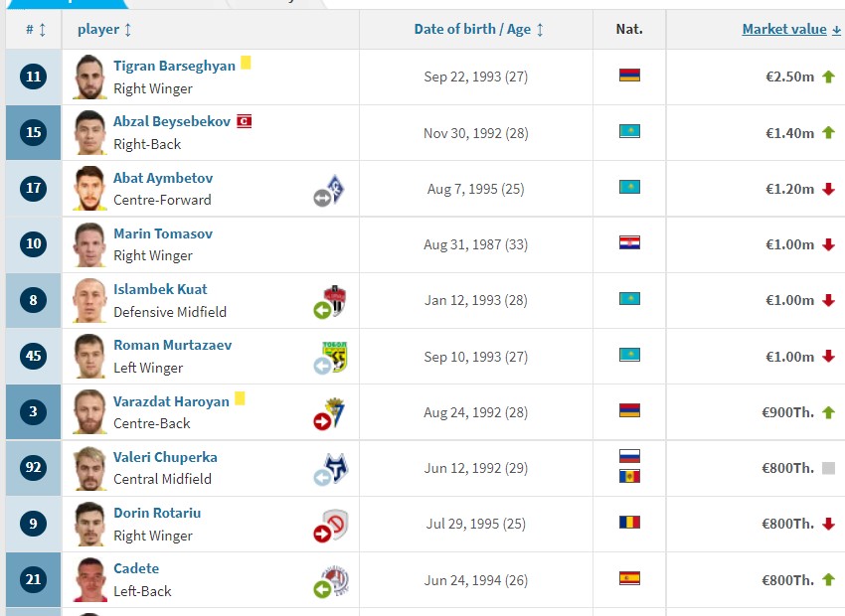The width and height of the screenshot is (845, 616).
Task: Open Tigran Barseghyan's player profile
Action: coord(174,66)
